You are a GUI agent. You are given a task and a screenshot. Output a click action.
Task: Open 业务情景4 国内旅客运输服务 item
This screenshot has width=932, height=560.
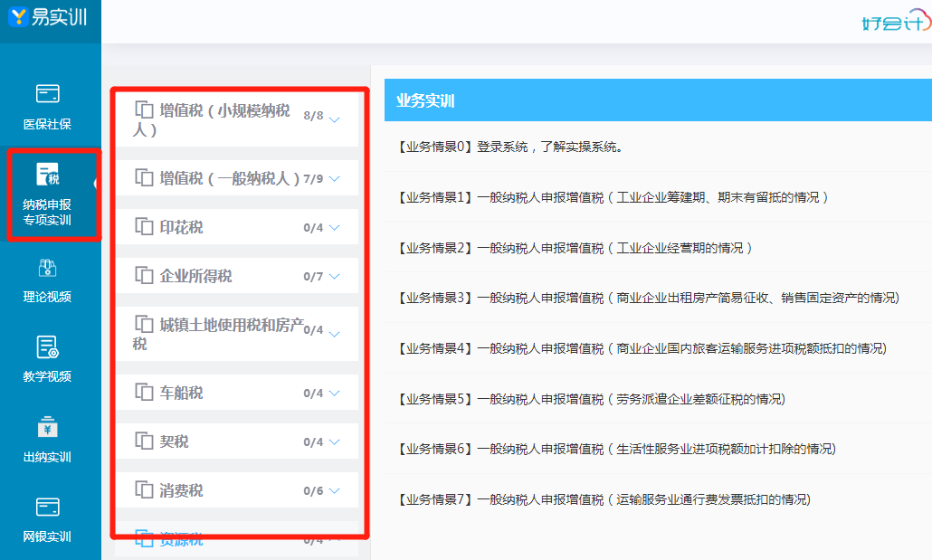[658, 348]
